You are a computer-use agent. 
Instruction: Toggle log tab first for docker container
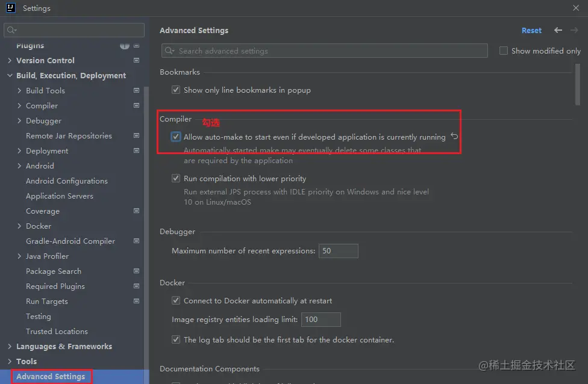(x=175, y=340)
